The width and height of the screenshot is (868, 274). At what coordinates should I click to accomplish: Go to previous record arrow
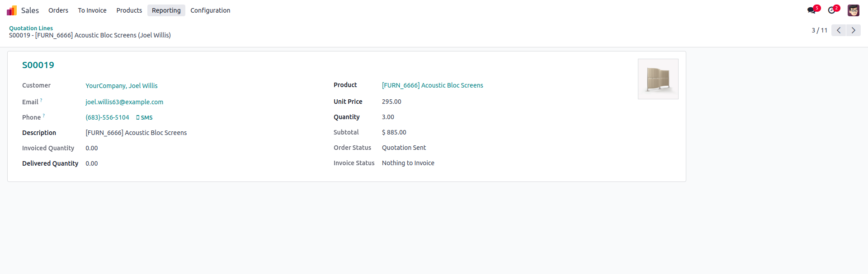838,30
